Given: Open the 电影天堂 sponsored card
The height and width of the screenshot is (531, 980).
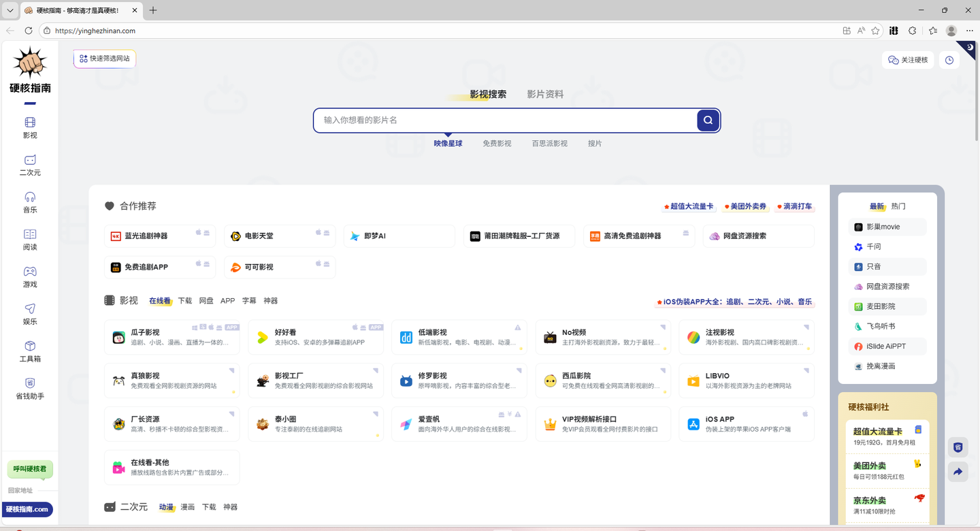Looking at the screenshot, I should click(280, 236).
